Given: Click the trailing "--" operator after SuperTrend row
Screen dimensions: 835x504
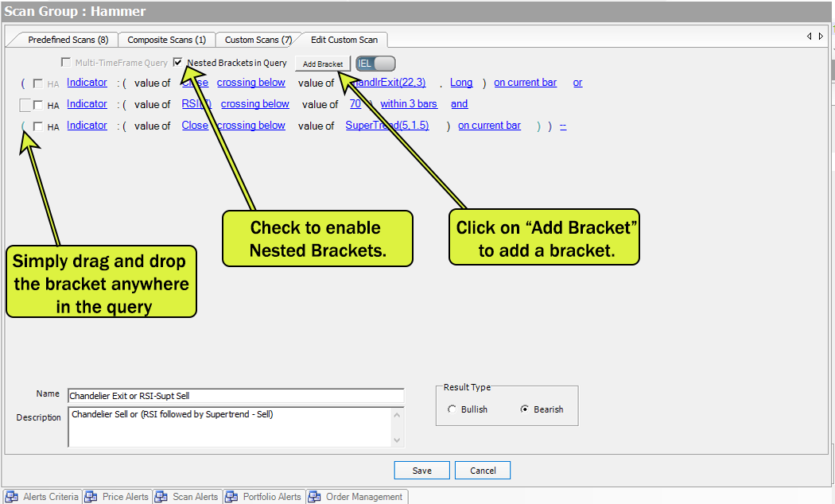Looking at the screenshot, I should pyautogui.click(x=563, y=126).
